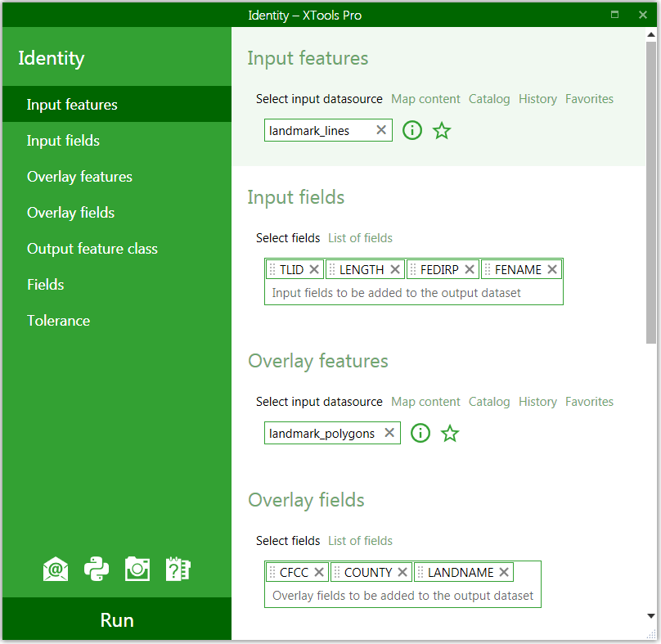Viewport: 661px width, 644px height.
Task: Open the help book icon
Action: pos(178,570)
